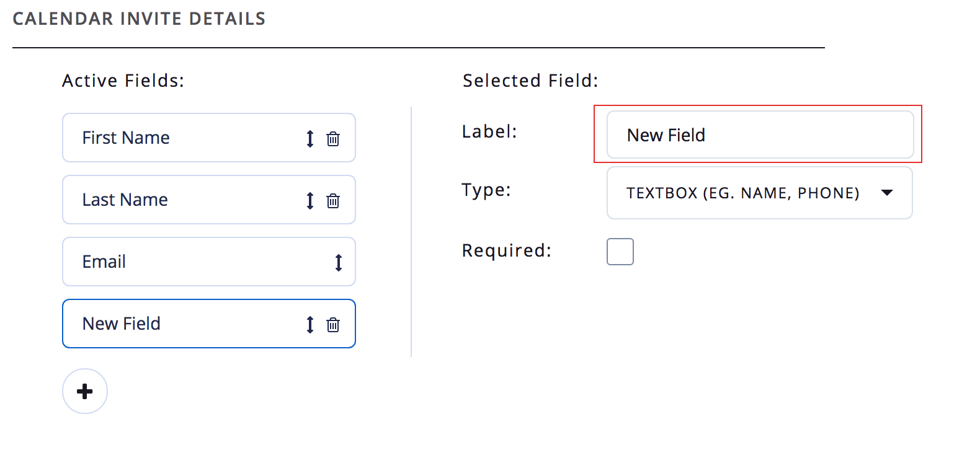
Task: Delete the New Field entry
Action: pos(333,325)
